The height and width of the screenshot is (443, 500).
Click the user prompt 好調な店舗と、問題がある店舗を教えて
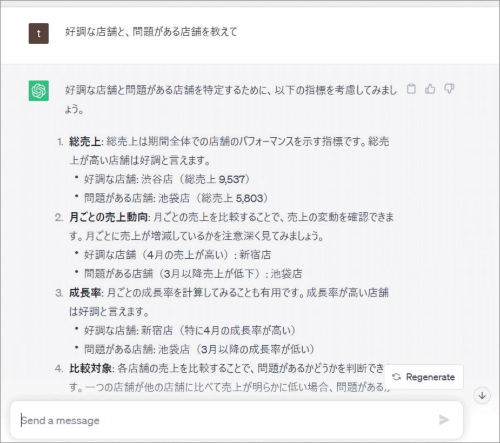pyautogui.click(x=151, y=32)
